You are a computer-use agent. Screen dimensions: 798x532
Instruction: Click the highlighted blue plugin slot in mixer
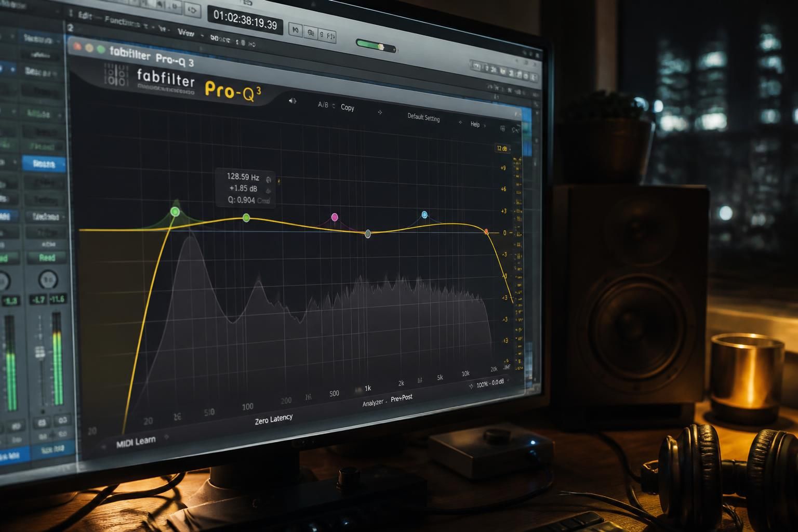pos(44,163)
